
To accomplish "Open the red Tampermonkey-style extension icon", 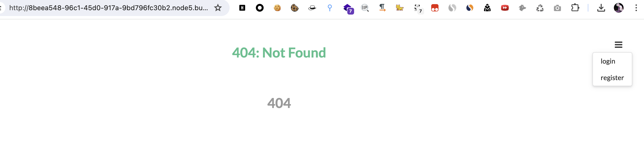I will [x=435, y=8].
